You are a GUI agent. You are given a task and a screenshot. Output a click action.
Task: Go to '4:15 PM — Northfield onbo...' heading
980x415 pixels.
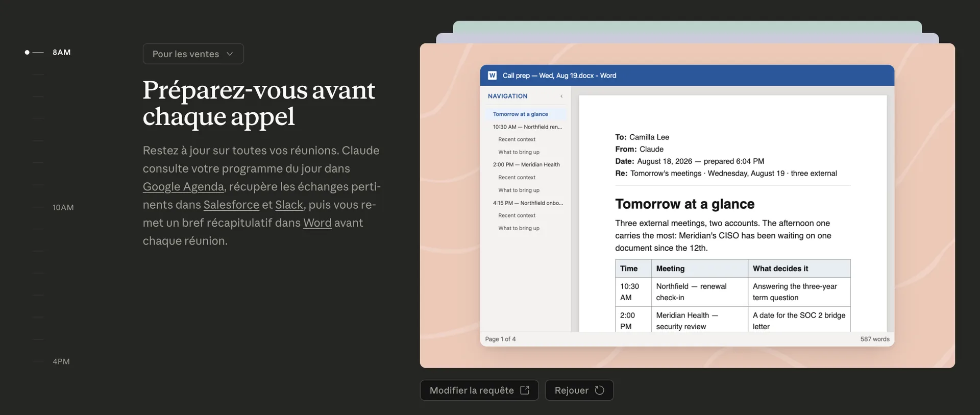click(x=528, y=203)
